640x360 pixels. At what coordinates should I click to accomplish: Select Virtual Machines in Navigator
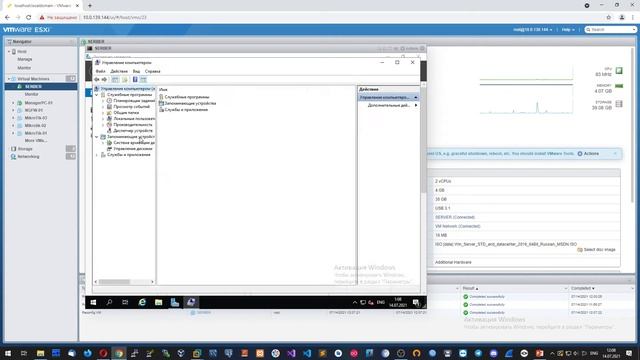[33, 79]
